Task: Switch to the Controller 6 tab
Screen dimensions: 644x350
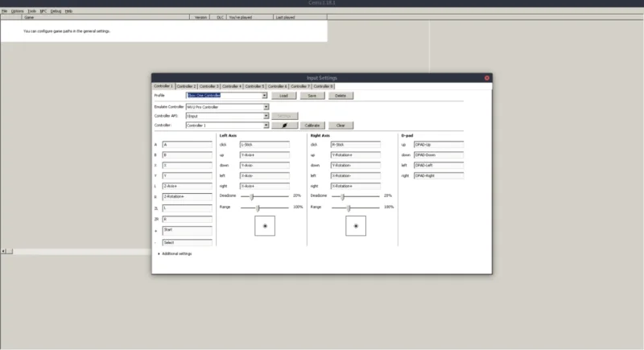Action: 278,86
